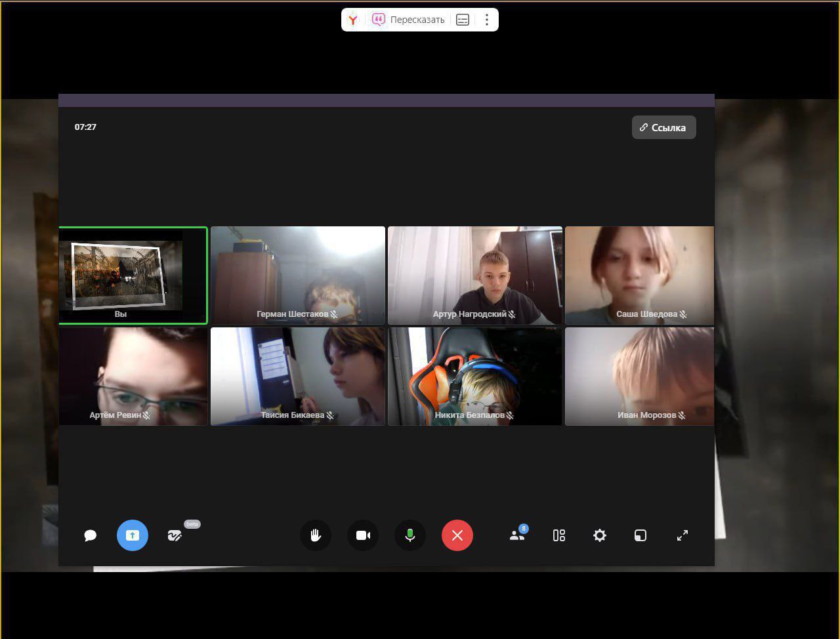Raise your hand in the call
840x639 pixels.
(x=316, y=535)
